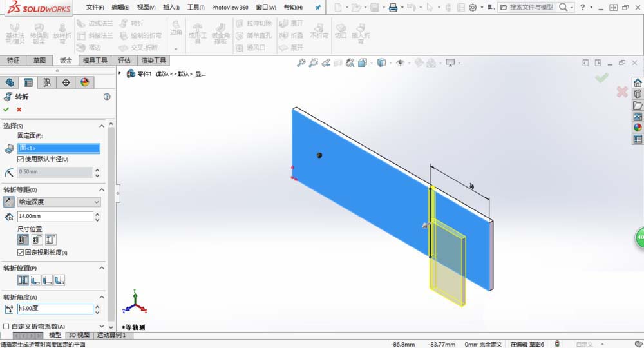Open the FeatureManager design tree tab icon

[x=10, y=82]
